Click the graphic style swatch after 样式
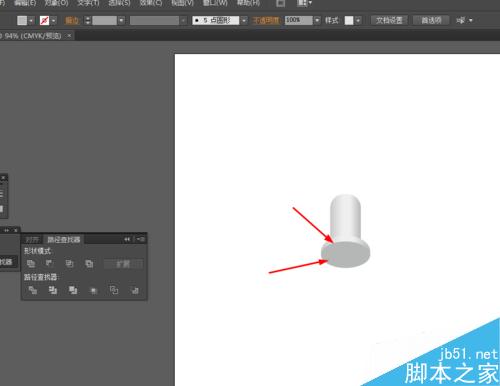500x386 pixels. tap(349, 21)
